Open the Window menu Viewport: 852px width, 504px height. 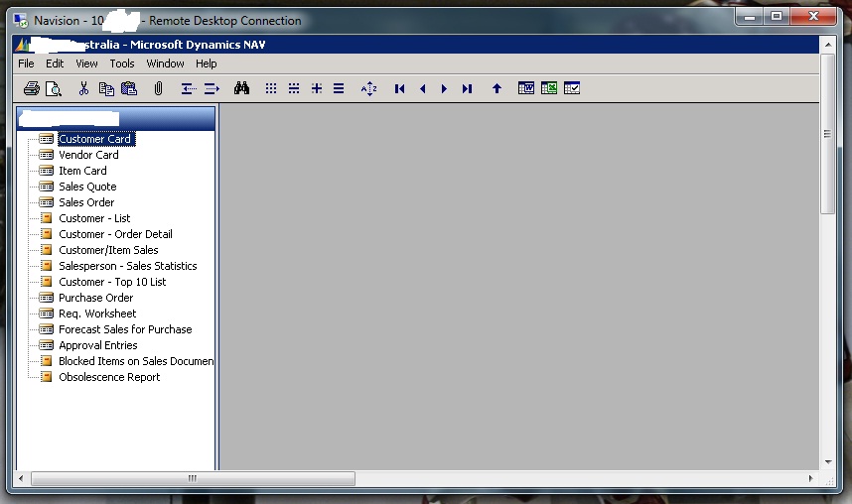pos(165,63)
